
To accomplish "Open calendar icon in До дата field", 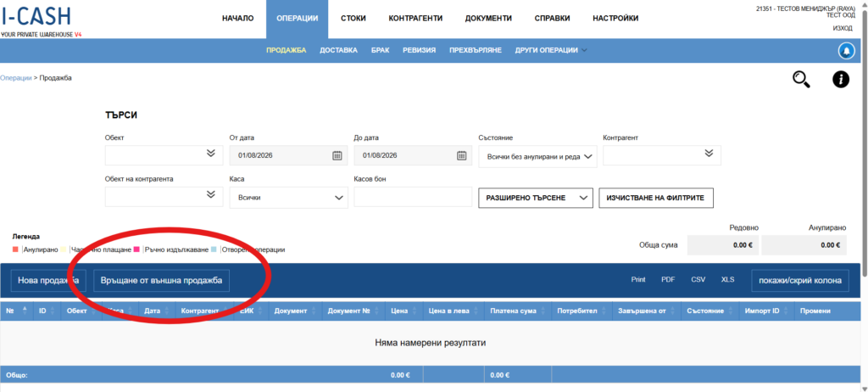I will (462, 155).
